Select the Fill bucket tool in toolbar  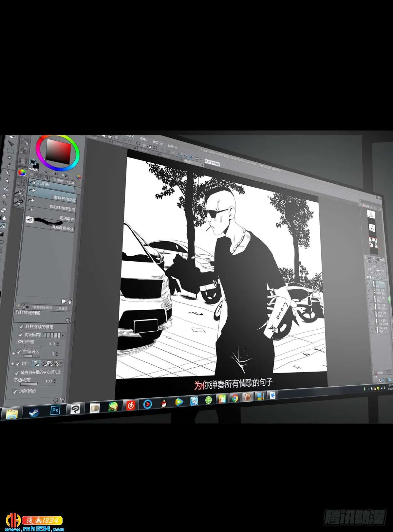pyautogui.click(x=2, y=226)
